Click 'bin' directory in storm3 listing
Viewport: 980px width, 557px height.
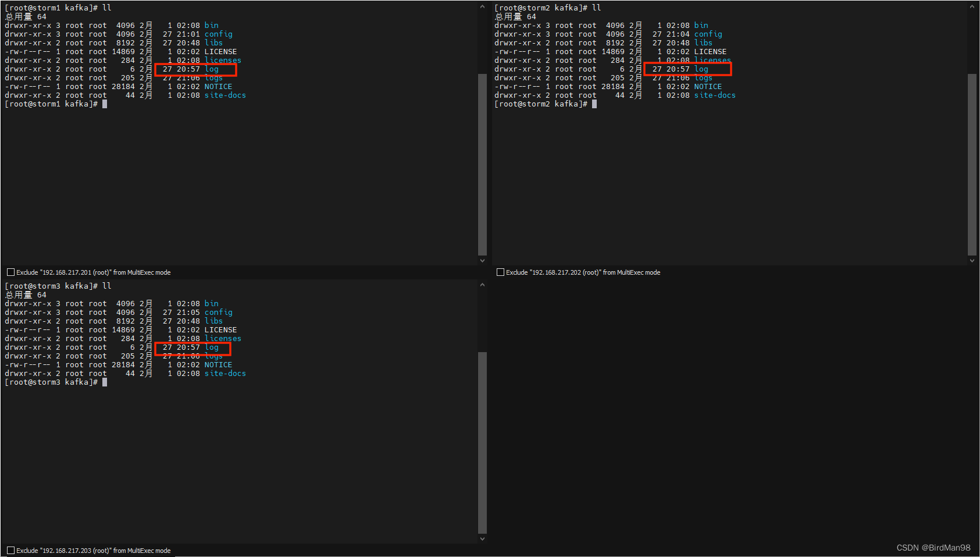point(212,304)
